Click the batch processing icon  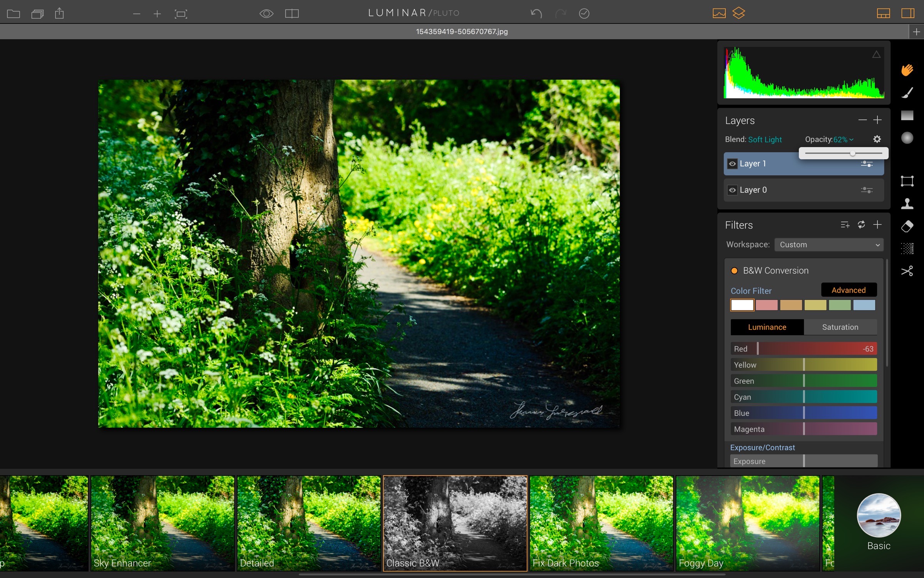point(37,14)
